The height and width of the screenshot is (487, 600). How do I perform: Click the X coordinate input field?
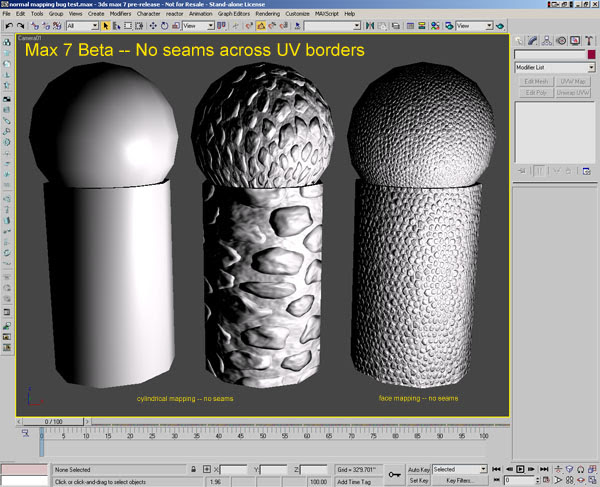(233, 469)
